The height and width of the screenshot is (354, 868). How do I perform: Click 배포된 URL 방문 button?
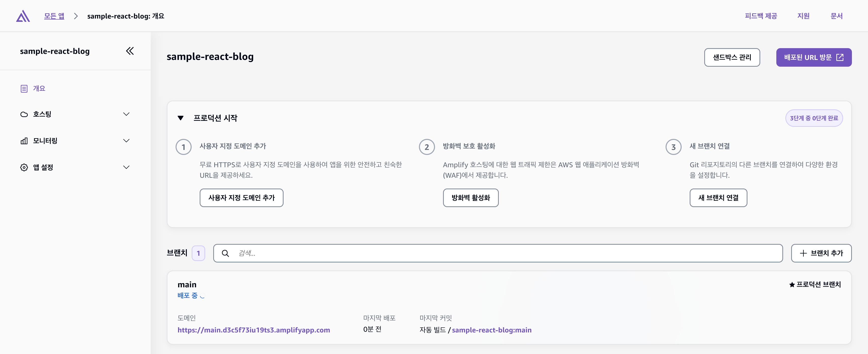(813, 58)
